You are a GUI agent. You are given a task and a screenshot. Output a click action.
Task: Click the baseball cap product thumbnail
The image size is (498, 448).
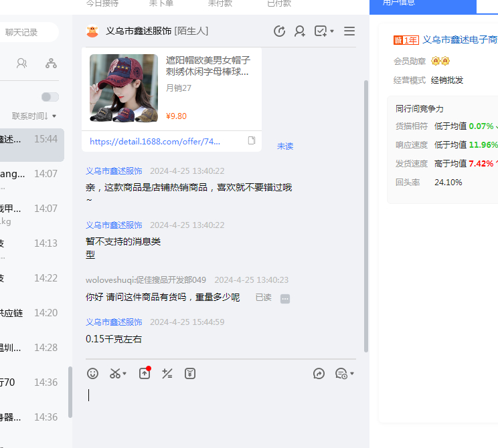click(123, 88)
